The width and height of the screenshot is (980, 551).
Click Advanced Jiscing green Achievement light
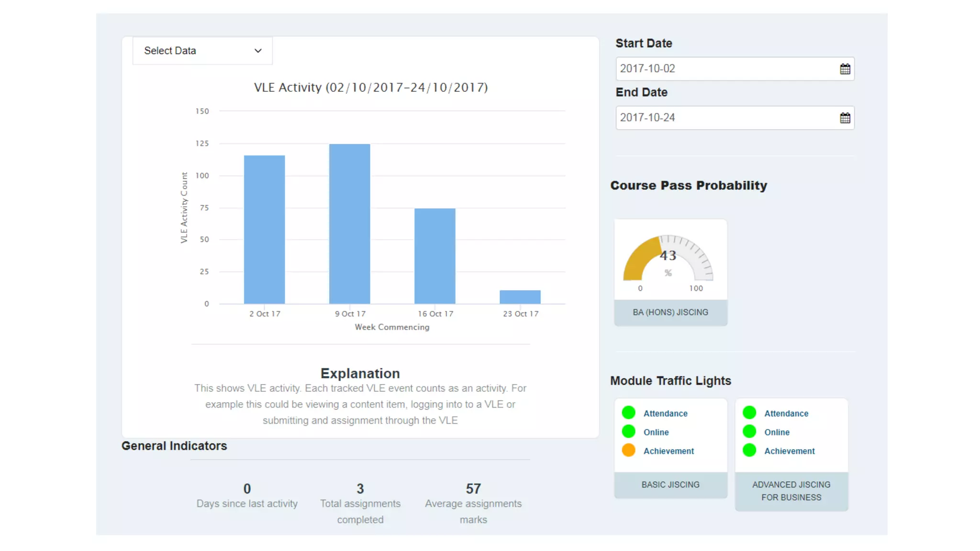click(749, 450)
